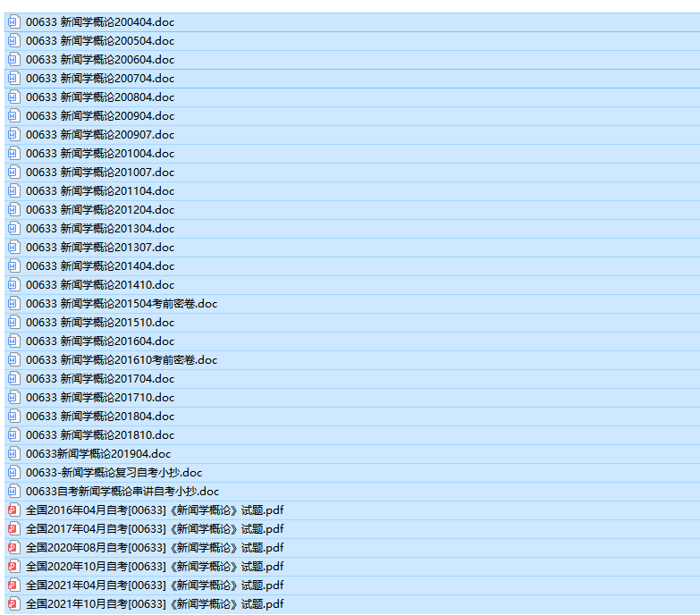Select file name 00633 新闻学概论201504考前密卷.doc
Screen dimensions: 700x615
point(122,304)
